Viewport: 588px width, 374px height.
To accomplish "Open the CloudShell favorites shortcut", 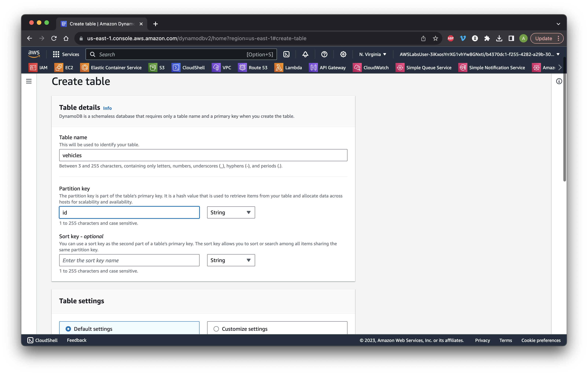I will coord(188,68).
